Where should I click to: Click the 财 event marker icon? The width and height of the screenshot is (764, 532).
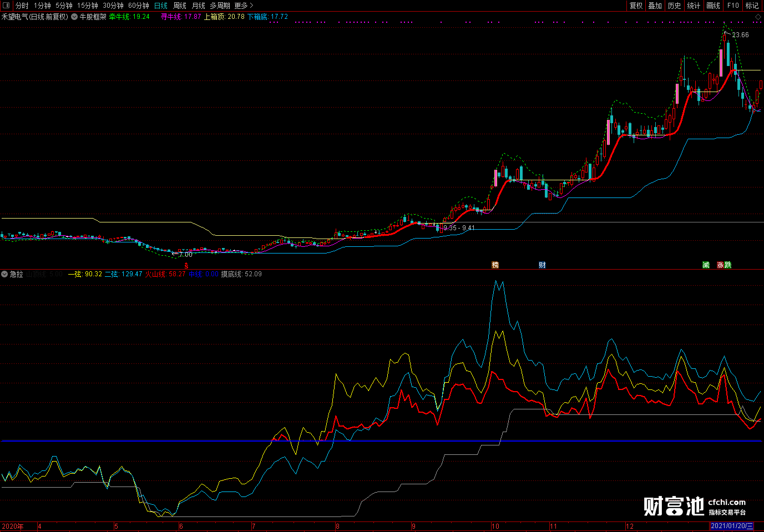point(542,265)
